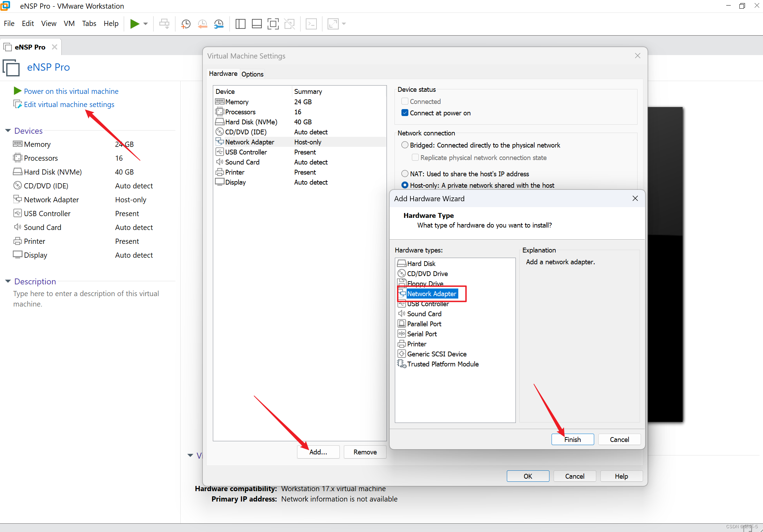Show or hide the library panel
The height and width of the screenshot is (532, 763).
point(240,24)
